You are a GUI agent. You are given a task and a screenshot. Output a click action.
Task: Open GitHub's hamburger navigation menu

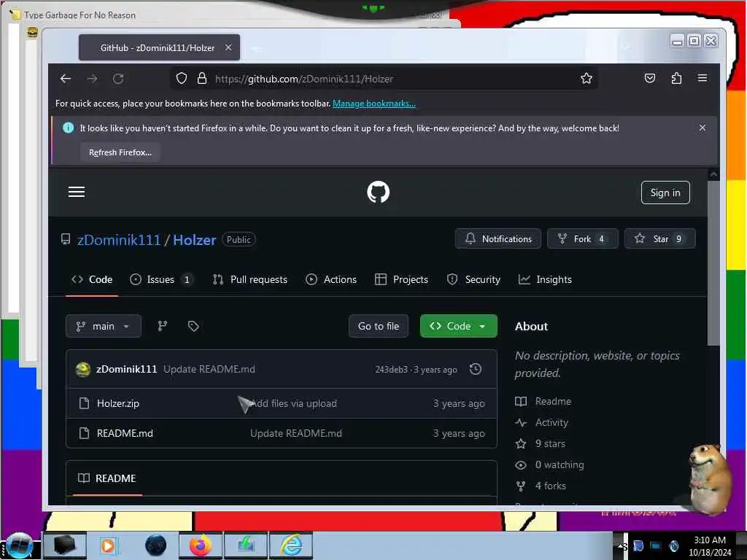76,192
